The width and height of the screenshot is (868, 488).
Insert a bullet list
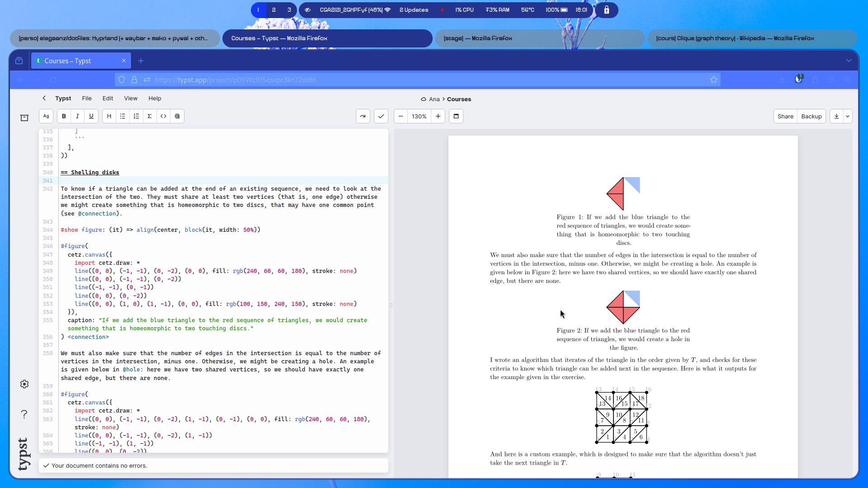[x=123, y=116]
